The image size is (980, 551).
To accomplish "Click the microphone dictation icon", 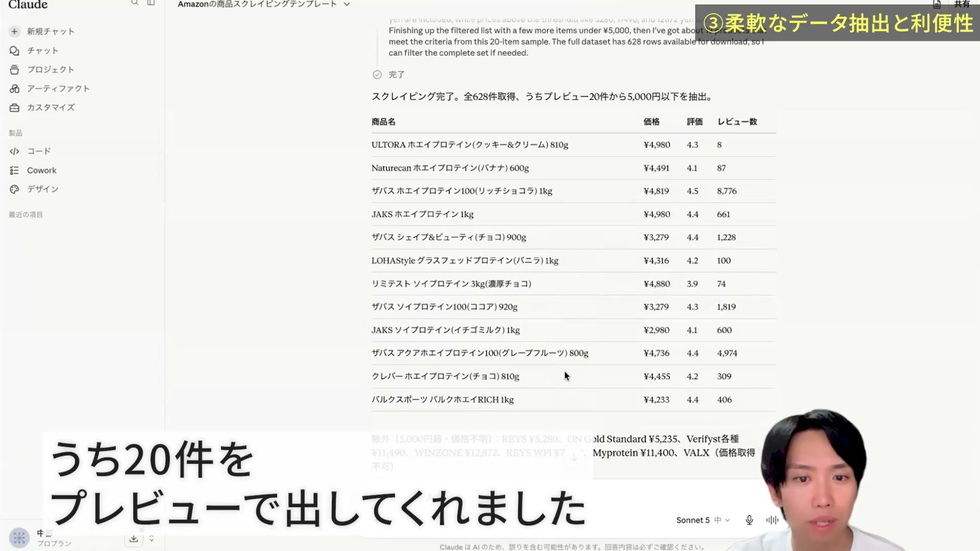I will click(x=749, y=520).
